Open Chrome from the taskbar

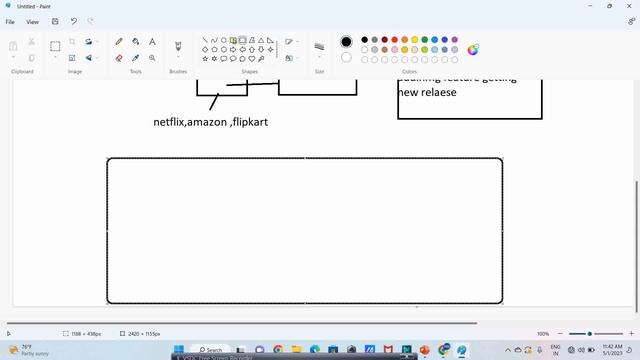point(278,349)
